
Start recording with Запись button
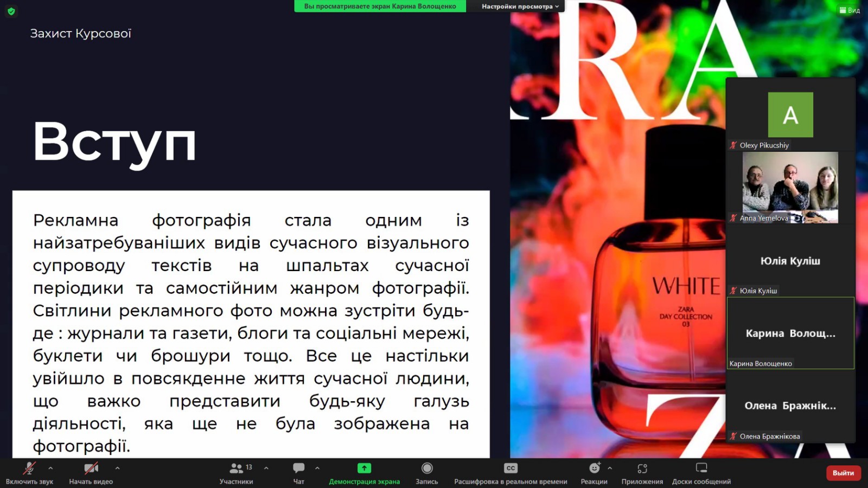(x=427, y=473)
